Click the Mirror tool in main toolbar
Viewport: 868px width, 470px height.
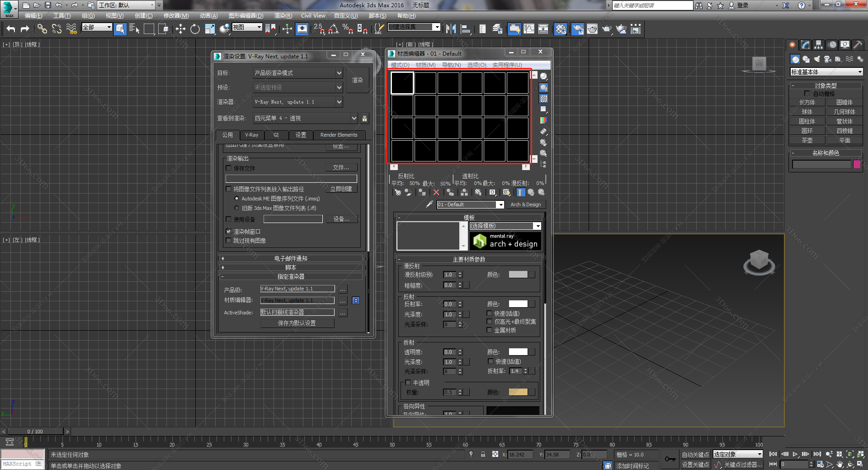pos(451,29)
